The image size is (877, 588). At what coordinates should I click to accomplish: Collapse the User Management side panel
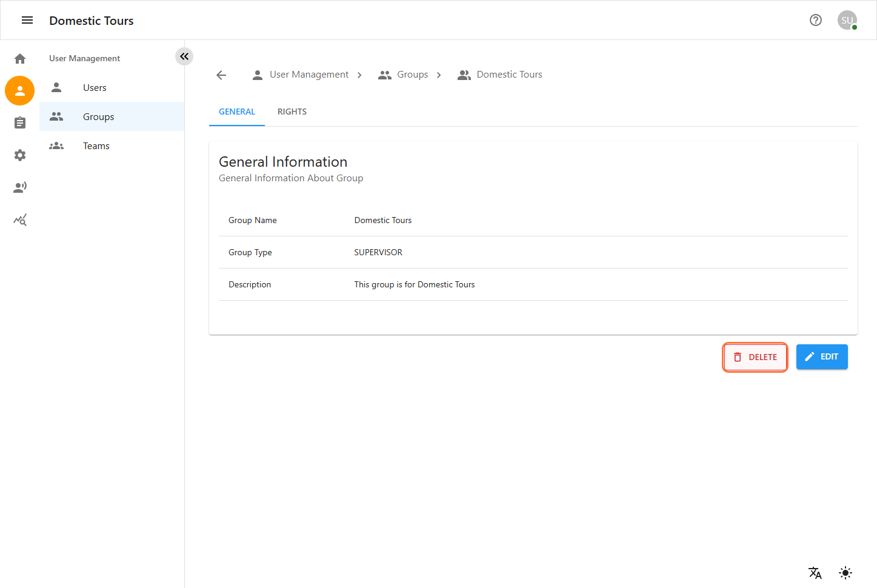(184, 56)
